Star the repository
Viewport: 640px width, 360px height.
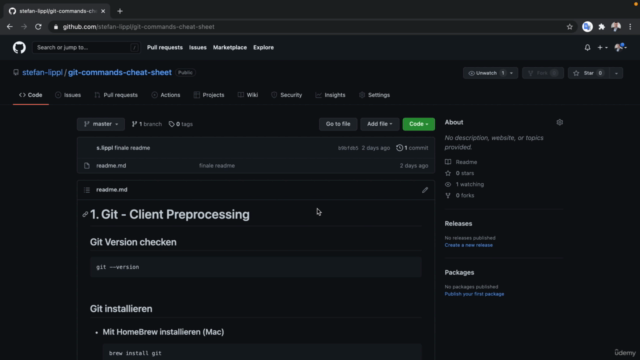(588, 73)
